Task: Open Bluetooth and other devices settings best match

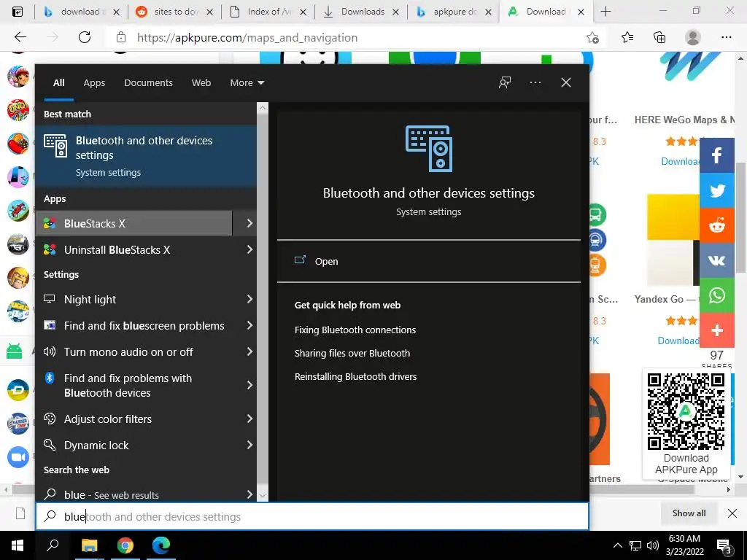Action: 146,156
